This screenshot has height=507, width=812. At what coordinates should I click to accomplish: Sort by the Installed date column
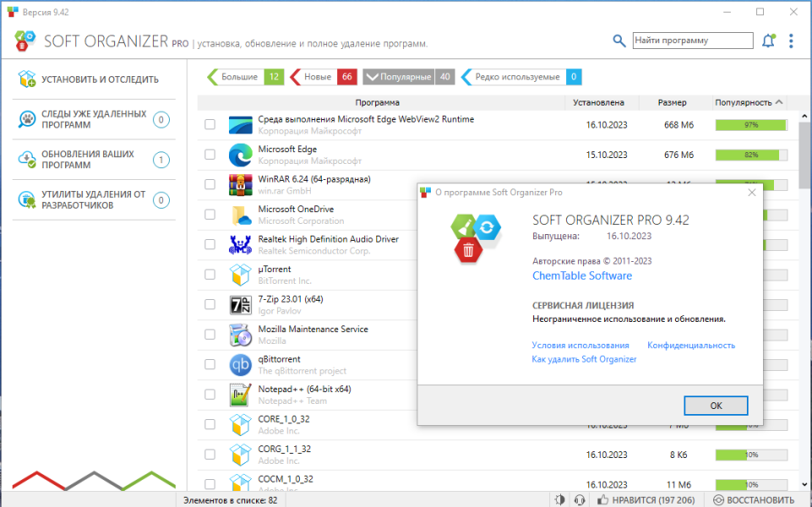pos(598,102)
